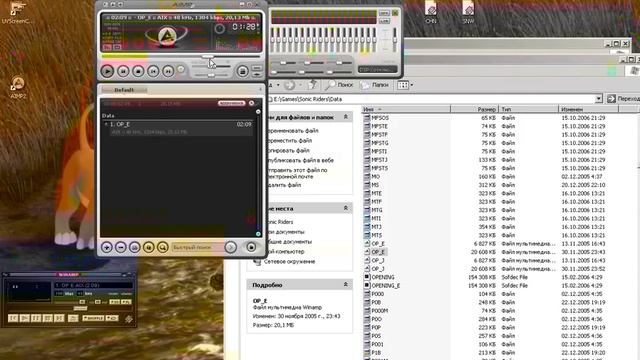Click the playlist scroll down button

click(x=258, y=234)
